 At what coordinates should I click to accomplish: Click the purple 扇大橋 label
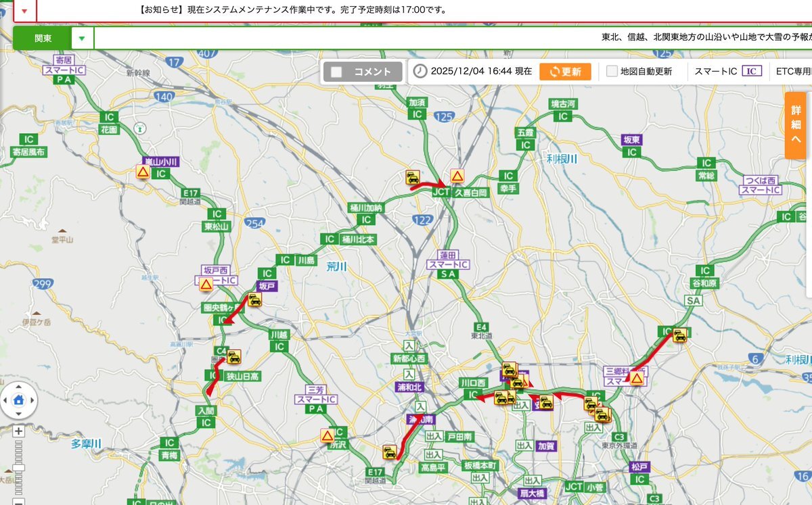532,493
